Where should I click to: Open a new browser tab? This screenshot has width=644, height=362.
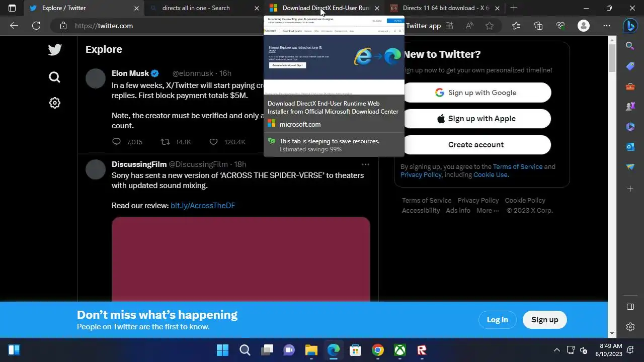[514, 8]
